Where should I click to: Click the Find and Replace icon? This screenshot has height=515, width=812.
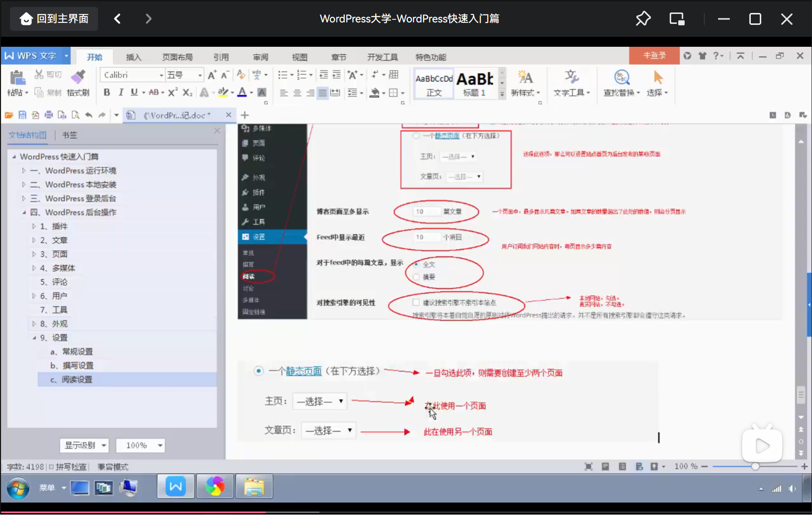coord(622,77)
